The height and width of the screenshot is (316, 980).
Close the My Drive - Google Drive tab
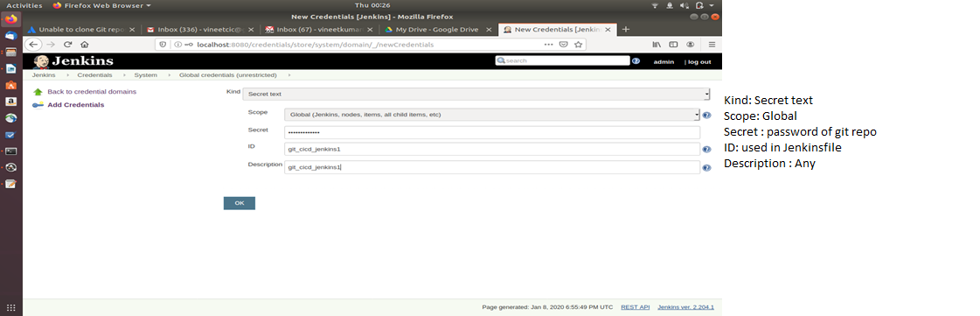click(x=488, y=30)
